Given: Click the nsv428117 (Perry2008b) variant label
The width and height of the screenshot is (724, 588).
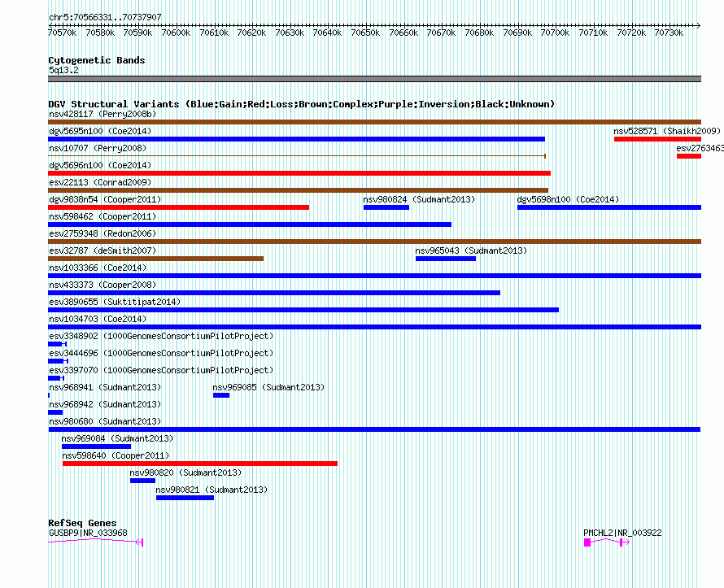Looking at the screenshot, I should tap(102, 114).
